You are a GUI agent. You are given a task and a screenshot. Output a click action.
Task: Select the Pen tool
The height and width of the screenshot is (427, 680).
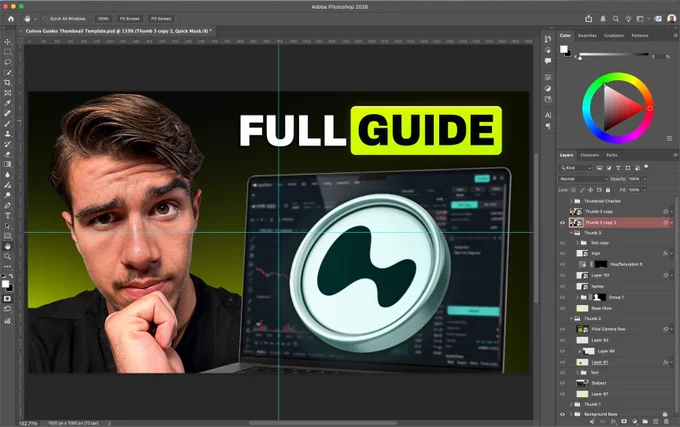click(x=7, y=205)
